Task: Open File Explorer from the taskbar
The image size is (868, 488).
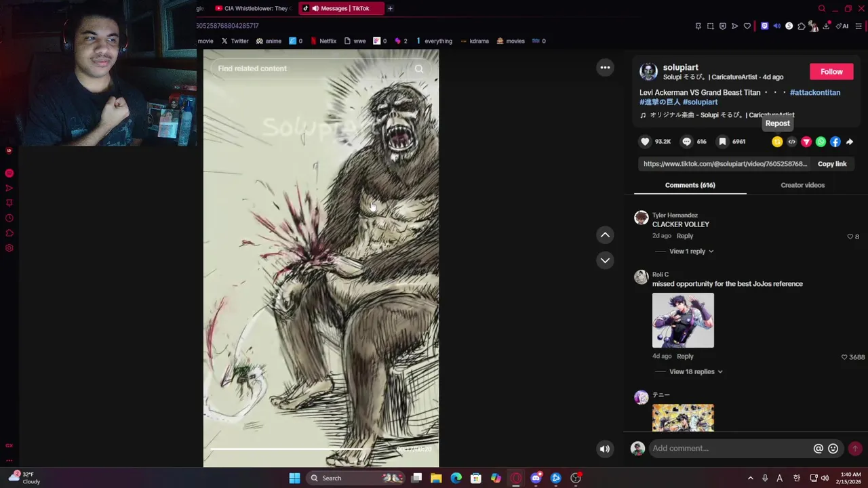Action: [436, 478]
